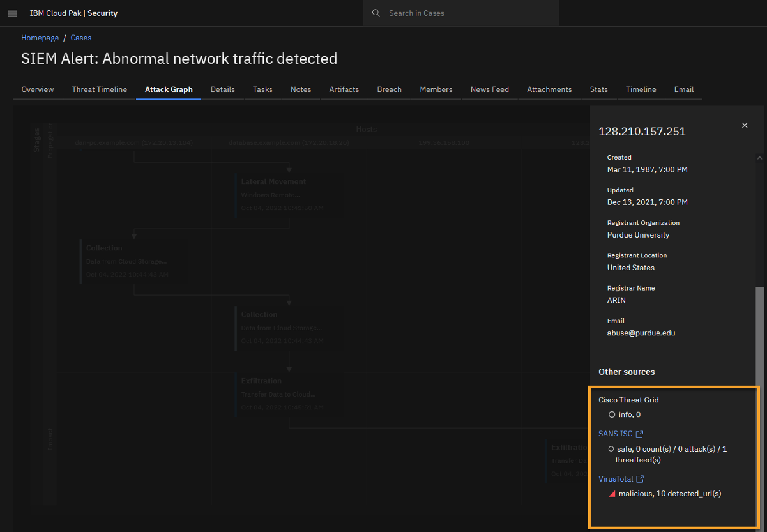Image resolution: width=767 pixels, height=532 pixels.
Task: Click the VirusTotal external link icon
Action: point(640,479)
